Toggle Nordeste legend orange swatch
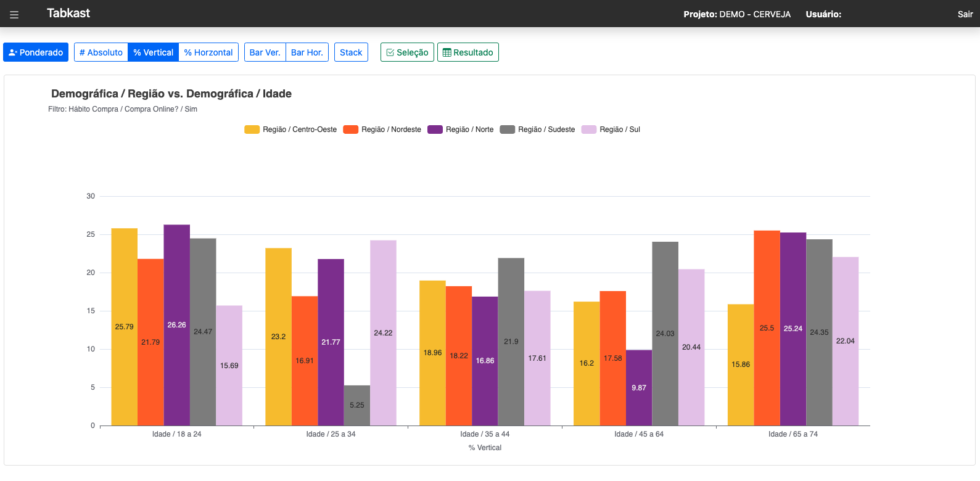980x481 pixels. pos(350,129)
